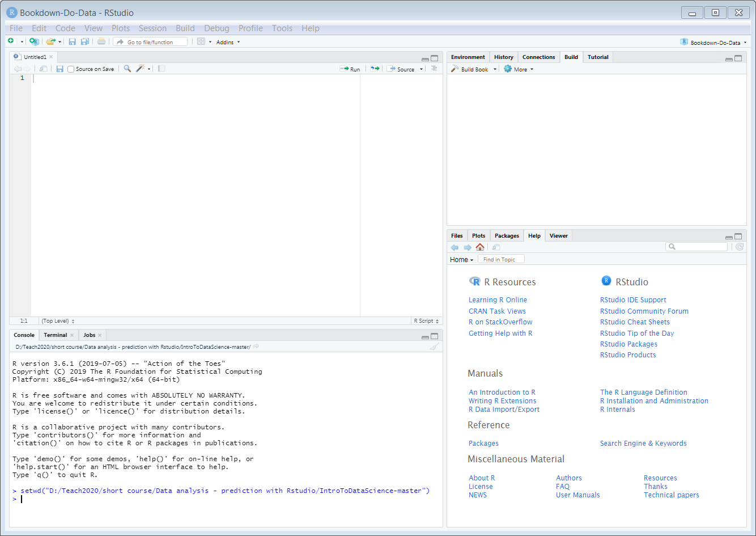Maximize the Console pane
This screenshot has width=756, height=536.
tap(435, 336)
